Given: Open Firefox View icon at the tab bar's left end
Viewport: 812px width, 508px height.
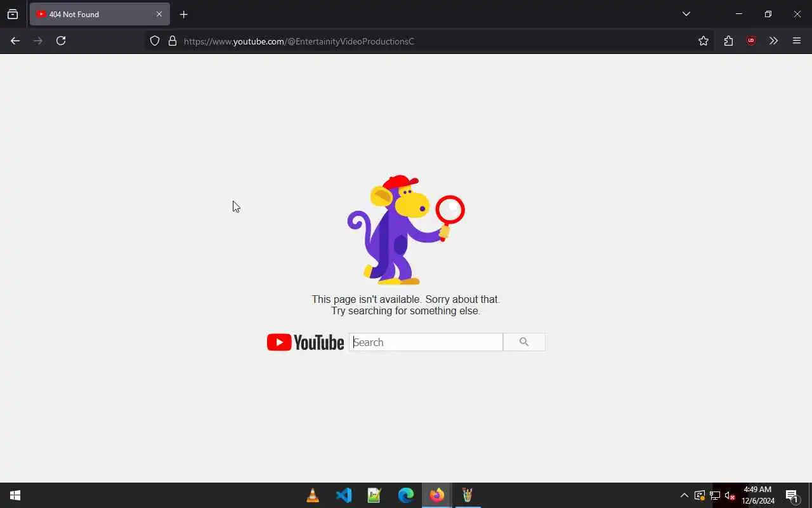Looking at the screenshot, I should [x=13, y=14].
